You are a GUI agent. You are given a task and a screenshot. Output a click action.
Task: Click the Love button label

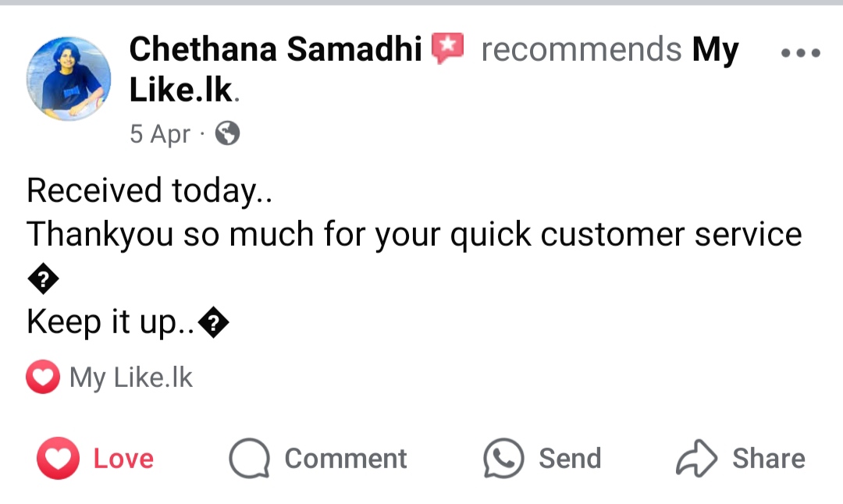pyautogui.click(x=123, y=458)
